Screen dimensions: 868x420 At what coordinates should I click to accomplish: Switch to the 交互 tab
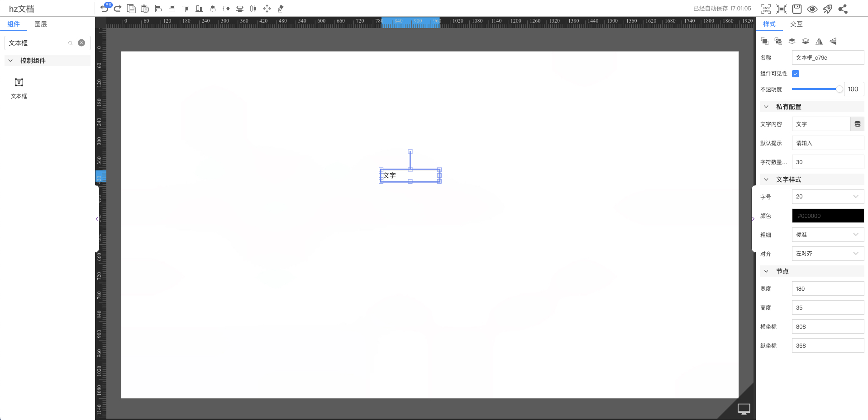(796, 24)
